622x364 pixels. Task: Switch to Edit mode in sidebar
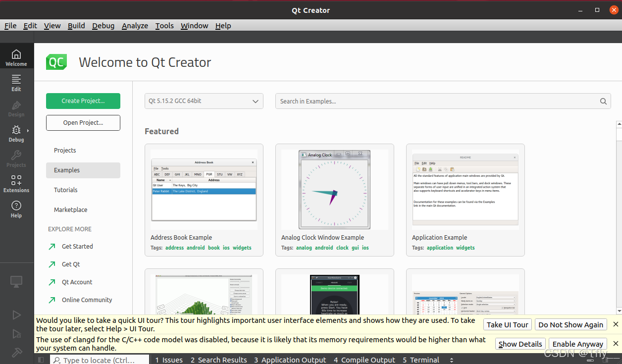(x=16, y=83)
